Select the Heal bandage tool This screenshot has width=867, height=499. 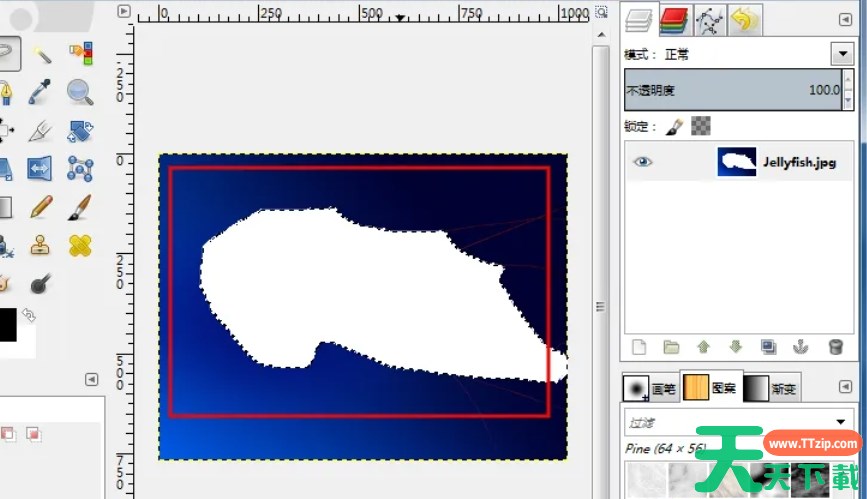(x=80, y=245)
